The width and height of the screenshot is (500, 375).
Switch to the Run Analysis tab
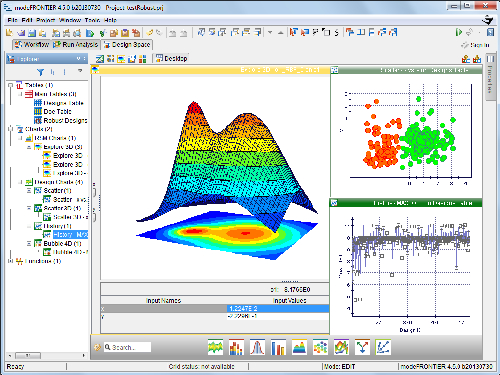pyautogui.click(x=76, y=44)
